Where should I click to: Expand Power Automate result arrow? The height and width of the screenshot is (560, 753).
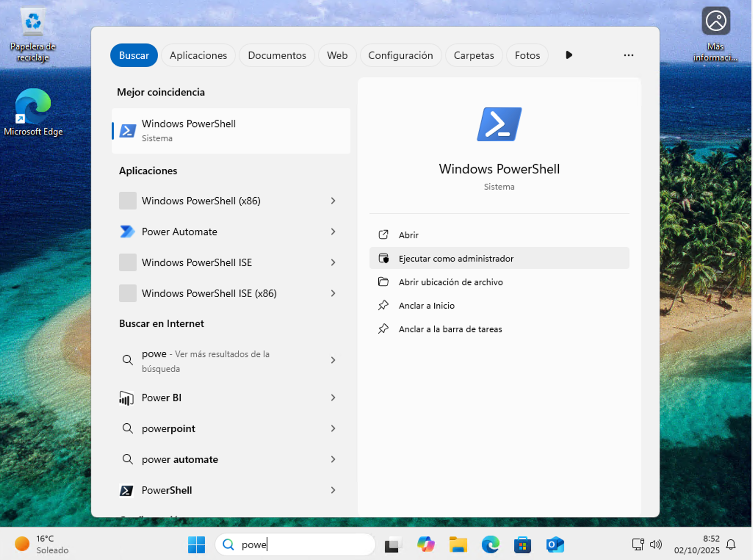coord(333,231)
